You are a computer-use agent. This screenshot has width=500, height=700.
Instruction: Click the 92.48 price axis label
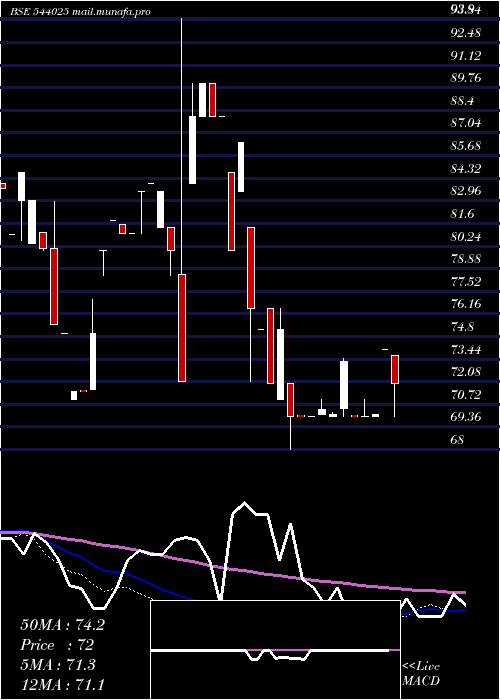pyautogui.click(x=466, y=33)
